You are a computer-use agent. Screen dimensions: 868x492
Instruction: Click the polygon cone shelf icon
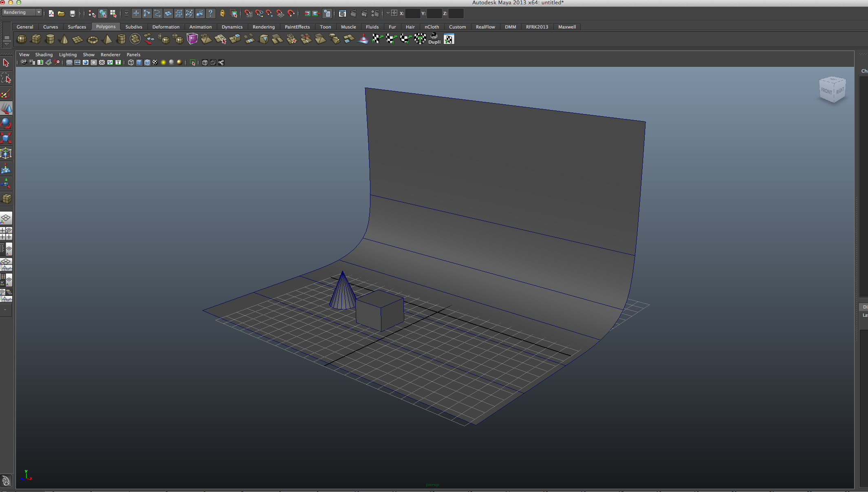(x=64, y=39)
